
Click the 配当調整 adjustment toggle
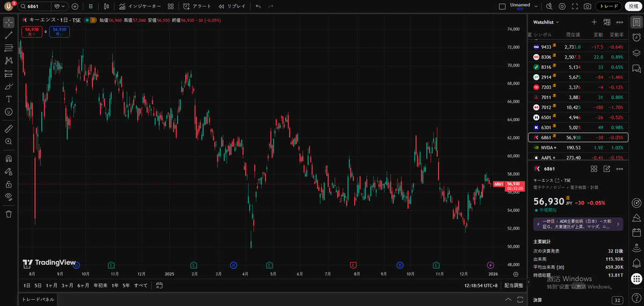tap(514, 286)
